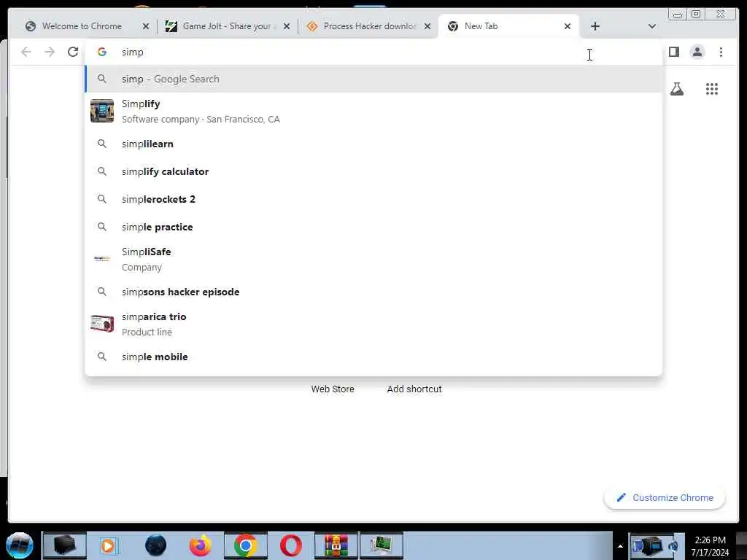
Task: Reload the page with the refresh icon
Action: click(73, 52)
